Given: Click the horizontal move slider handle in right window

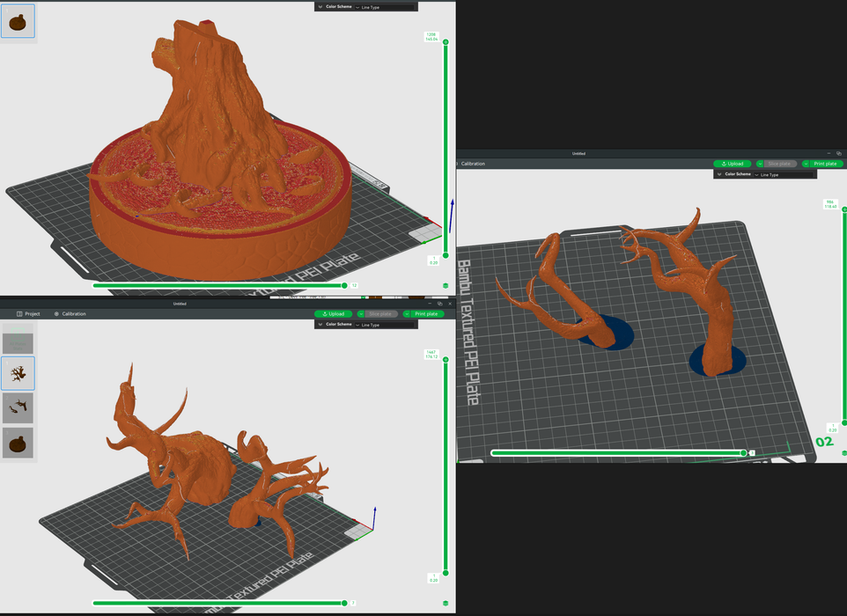Looking at the screenshot, I should point(744,452).
